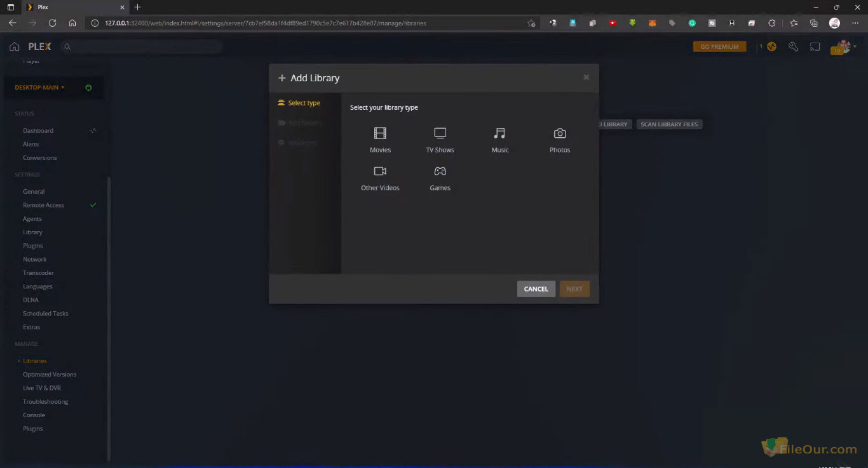Click the sidebar vertical scrollbar
868x468 pixels.
click(108, 318)
